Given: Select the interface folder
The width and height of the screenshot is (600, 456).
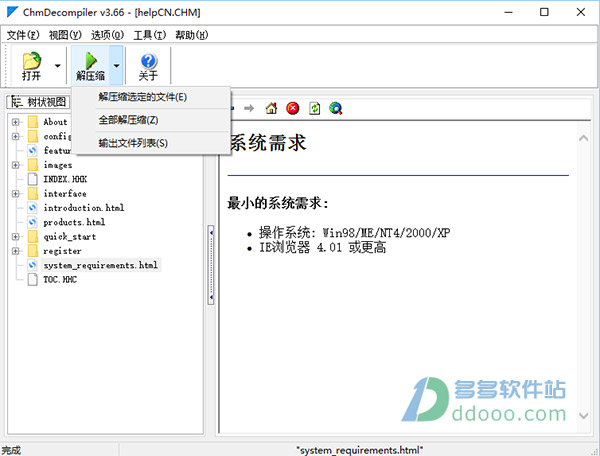Looking at the screenshot, I should point(65,194).
